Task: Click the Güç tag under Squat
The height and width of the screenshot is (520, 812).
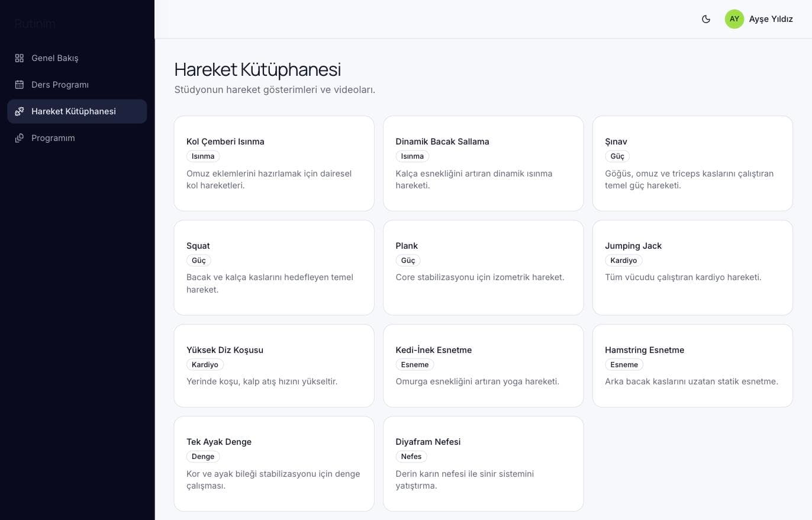Action: pos(198,261)
